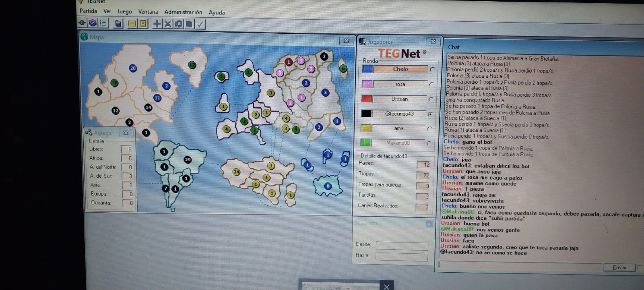Click the list view toolbar icon

coord(103,23)
